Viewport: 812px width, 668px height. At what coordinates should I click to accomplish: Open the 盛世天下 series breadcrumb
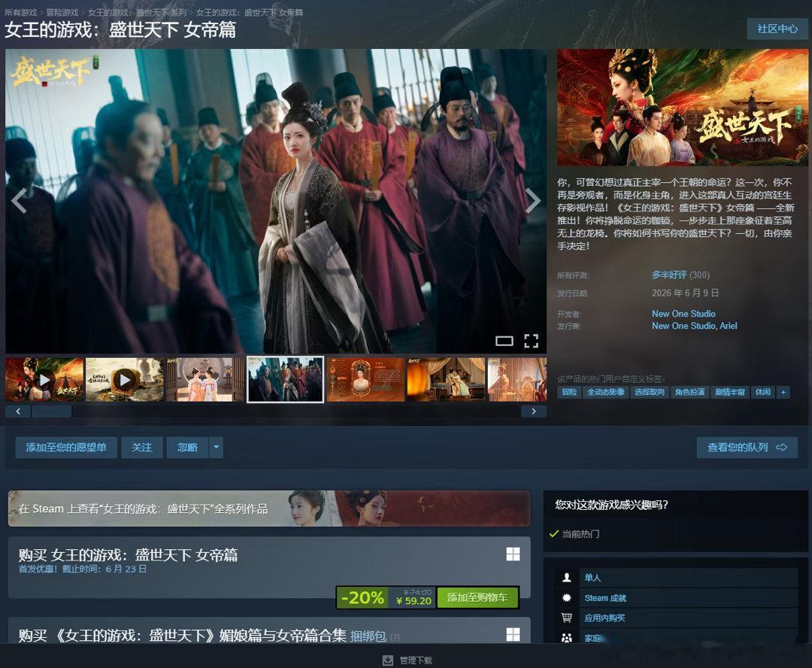point(137,12)
